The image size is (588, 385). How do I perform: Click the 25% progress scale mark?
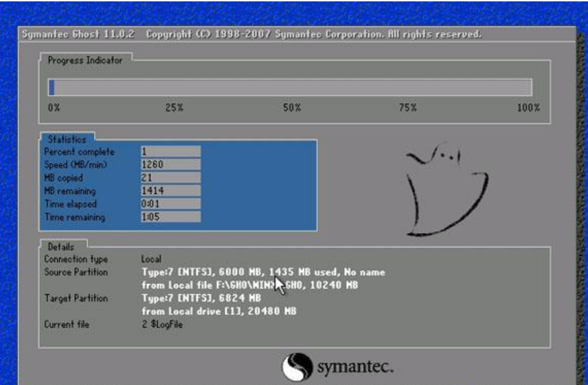[x=174, y=108]
